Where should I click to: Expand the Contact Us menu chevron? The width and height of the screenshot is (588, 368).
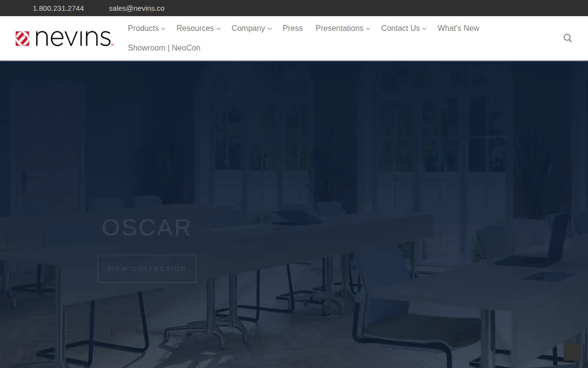(424, 29)
